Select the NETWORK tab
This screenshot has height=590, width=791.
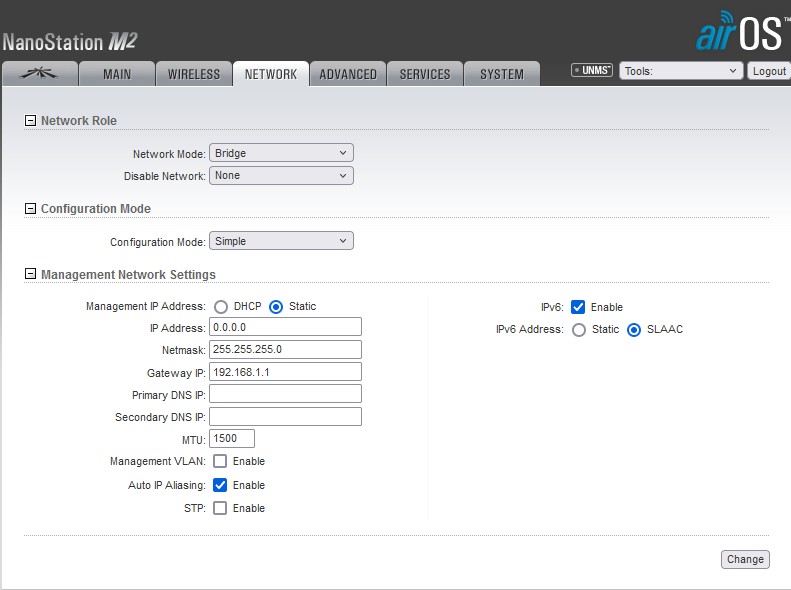coord(271,74)
